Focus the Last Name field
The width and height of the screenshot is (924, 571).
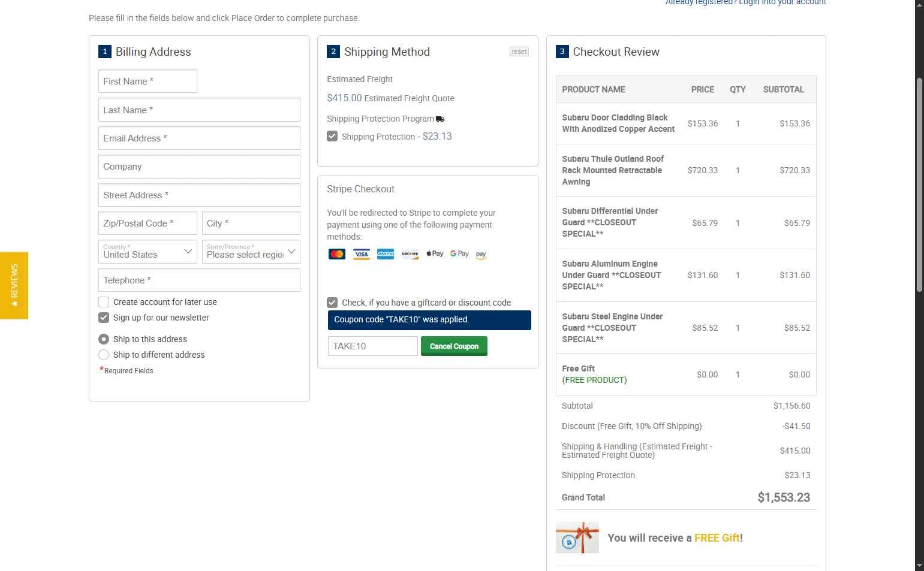click(199, 110)
